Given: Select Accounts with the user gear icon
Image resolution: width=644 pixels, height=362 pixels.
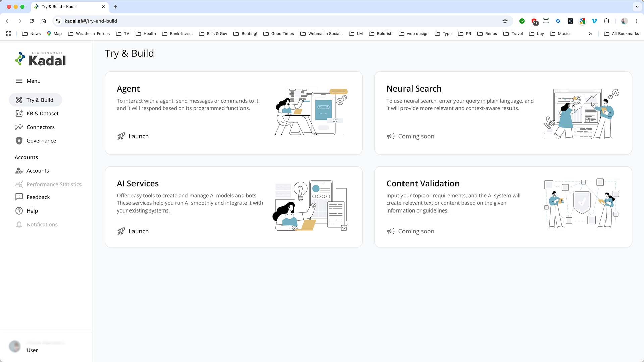Looking at the screenshot, I should coord(37,171).
